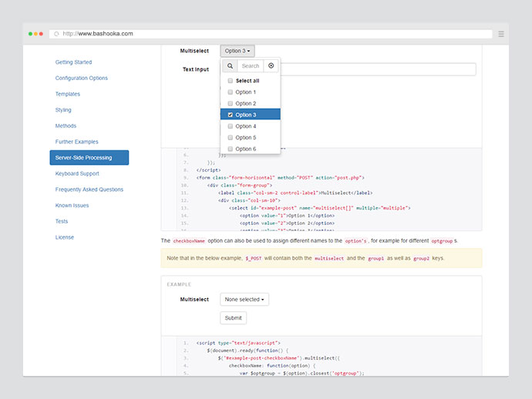
Task: Open Frequently Asked Questions link
Action: pos(89,189)
